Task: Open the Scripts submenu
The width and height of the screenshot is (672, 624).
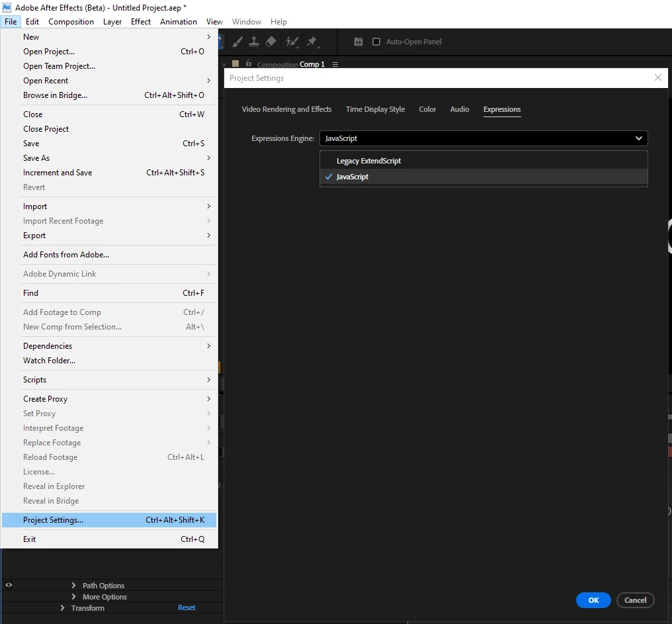Action: [109, 380]
